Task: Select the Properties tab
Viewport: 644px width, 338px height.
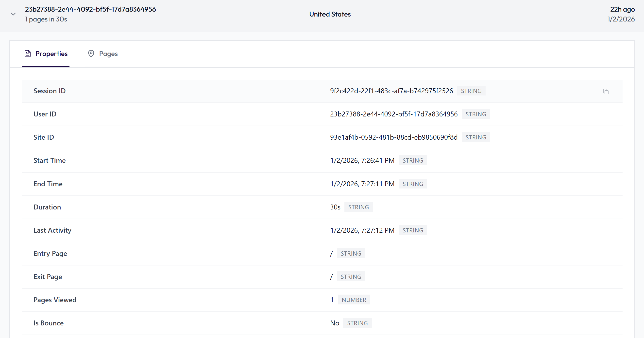Action: tap(52, 54)
